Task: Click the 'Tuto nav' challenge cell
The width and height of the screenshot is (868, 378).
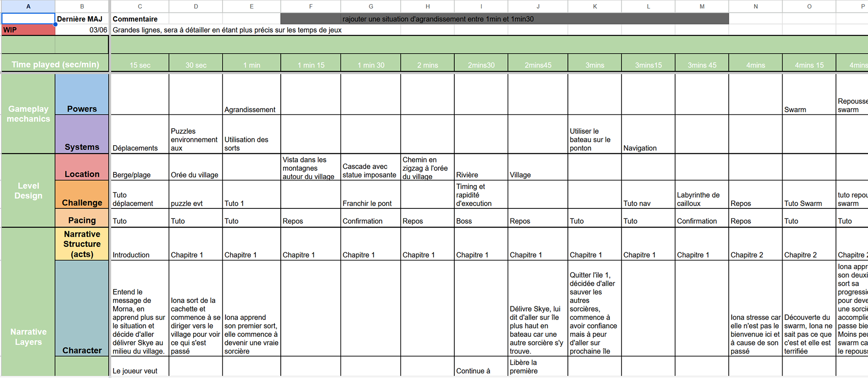Action: 648,194
